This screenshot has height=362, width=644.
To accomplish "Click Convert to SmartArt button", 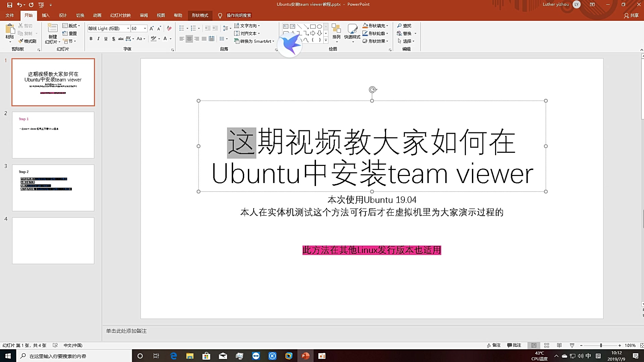I will click(x=254, y=41).
